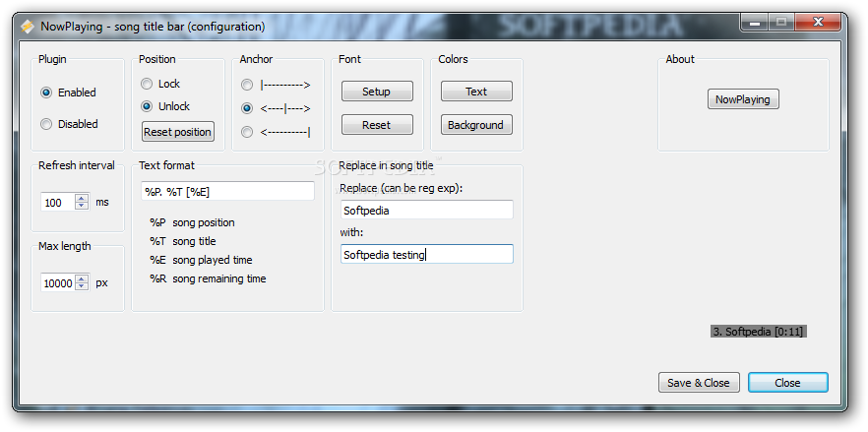Click the NowPlaying title bar app icon
The height and width of the screenshot is (432, 868).
click(28, 27)
